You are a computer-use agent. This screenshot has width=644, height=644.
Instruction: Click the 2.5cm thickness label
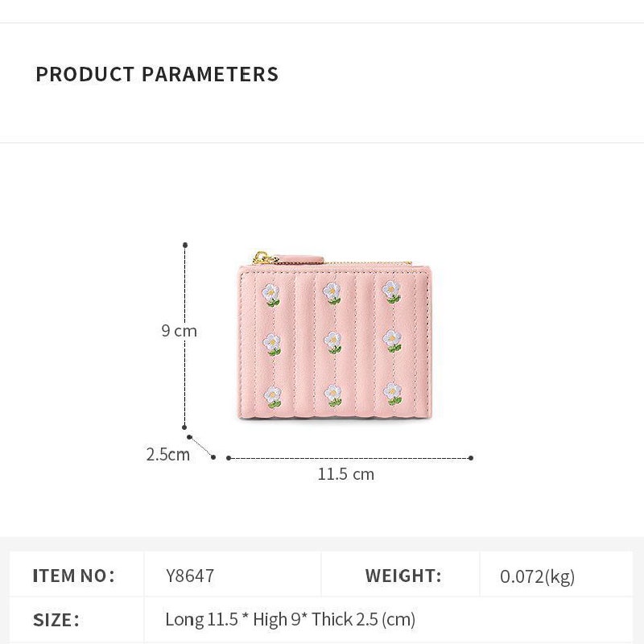(167, 454)
